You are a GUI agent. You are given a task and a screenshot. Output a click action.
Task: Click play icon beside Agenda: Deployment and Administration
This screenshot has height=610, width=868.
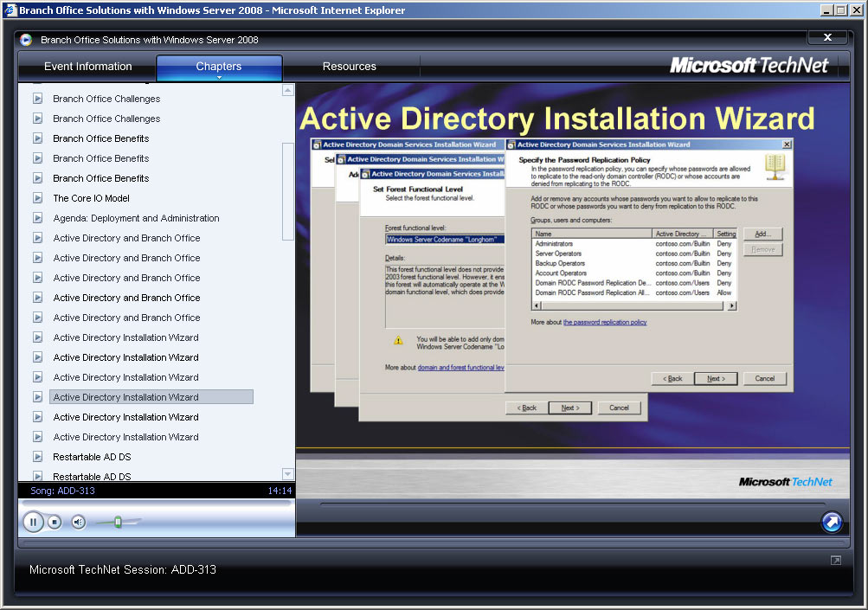[37, 218]
